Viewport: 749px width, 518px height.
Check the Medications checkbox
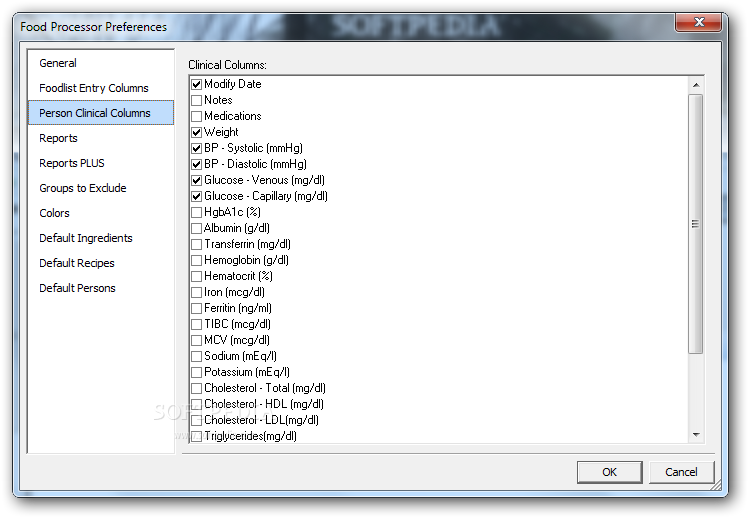(196, 117)
